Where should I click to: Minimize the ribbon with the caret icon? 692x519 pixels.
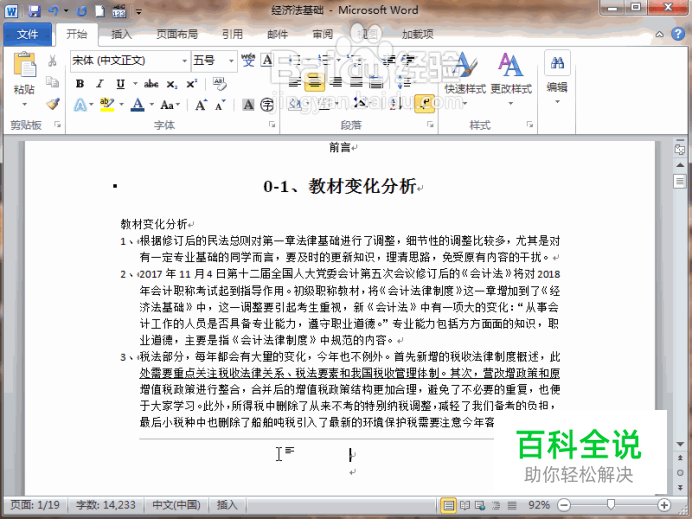pyautogui.click(x=659, y=34)
